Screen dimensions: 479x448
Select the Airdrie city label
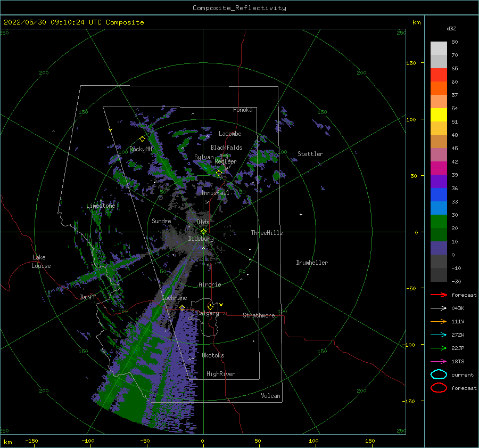click(210, 284)
